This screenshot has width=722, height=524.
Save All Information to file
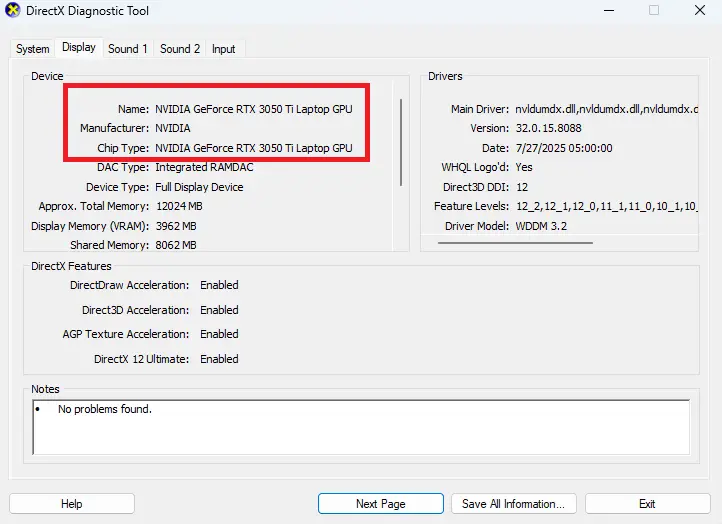click(513, 504)
